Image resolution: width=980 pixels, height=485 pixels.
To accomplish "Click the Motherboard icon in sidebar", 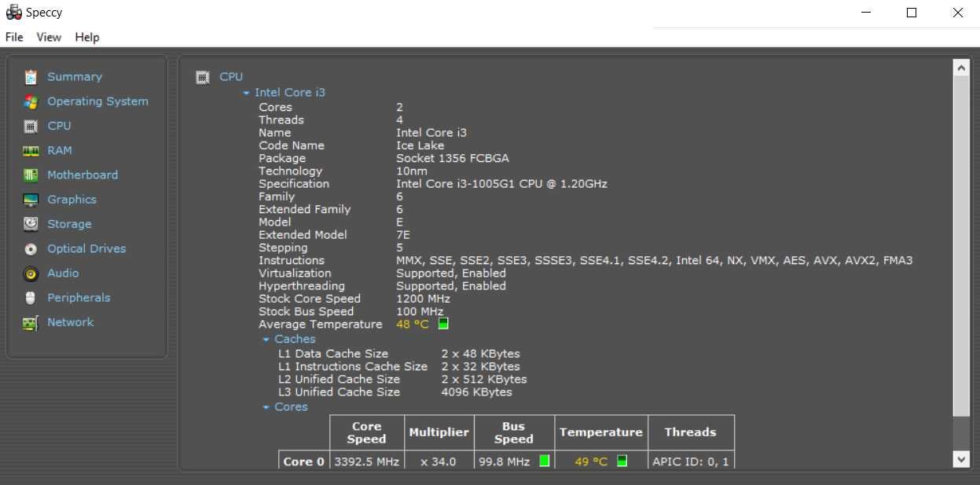I will [x=31, y=175].
